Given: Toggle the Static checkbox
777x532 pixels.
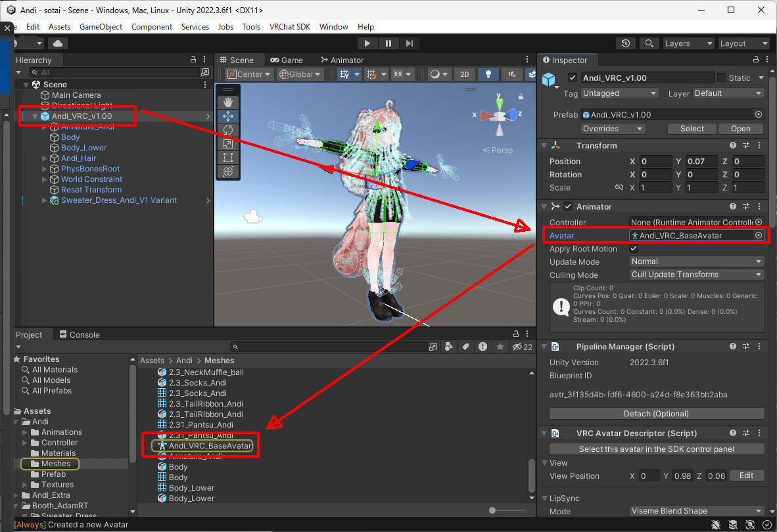Looking at the screenshot, I should pos(722,78).
